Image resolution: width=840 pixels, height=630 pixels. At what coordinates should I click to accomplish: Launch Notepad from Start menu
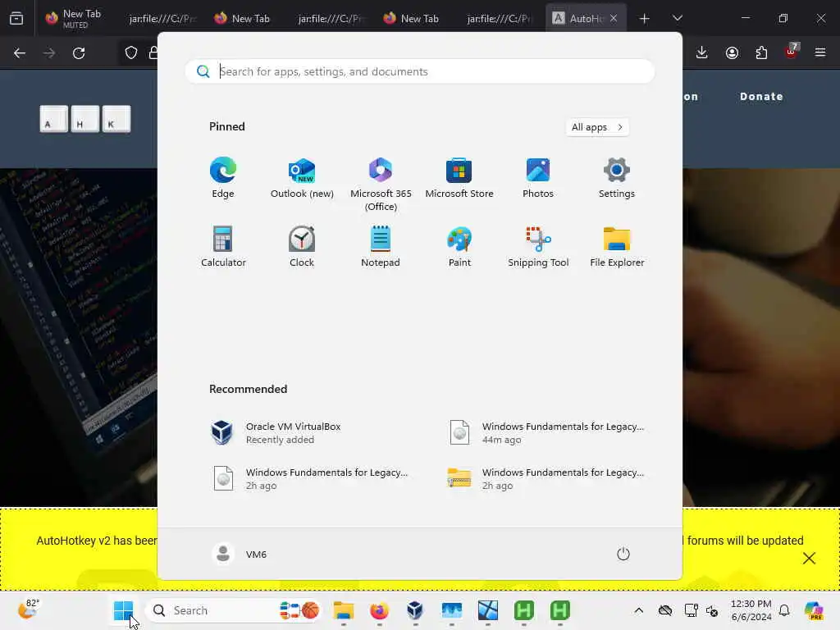[381, 247]
